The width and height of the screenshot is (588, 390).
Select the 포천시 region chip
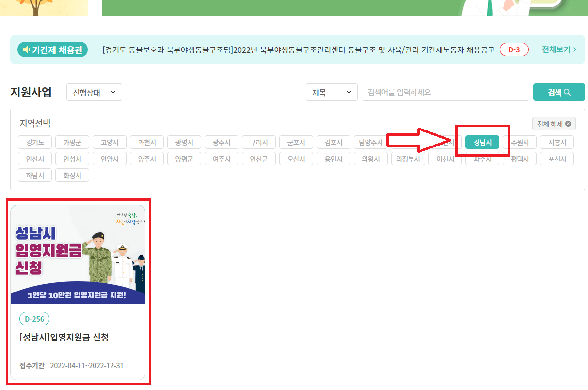point(557,159)
